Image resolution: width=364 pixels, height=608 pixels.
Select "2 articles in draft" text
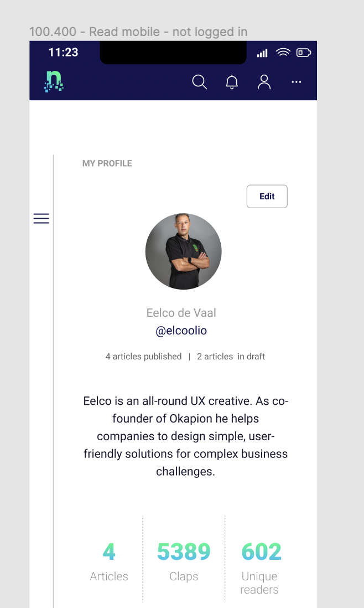(231, 357)
